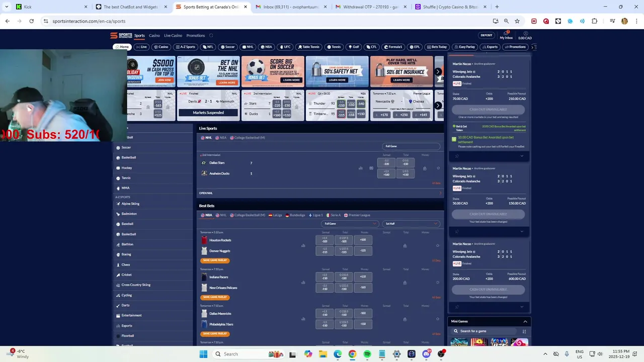The height and width of the screenshot is (362, 644).
Task: Open Best Bets Full Game dropdown
Action: click(350, 224)
